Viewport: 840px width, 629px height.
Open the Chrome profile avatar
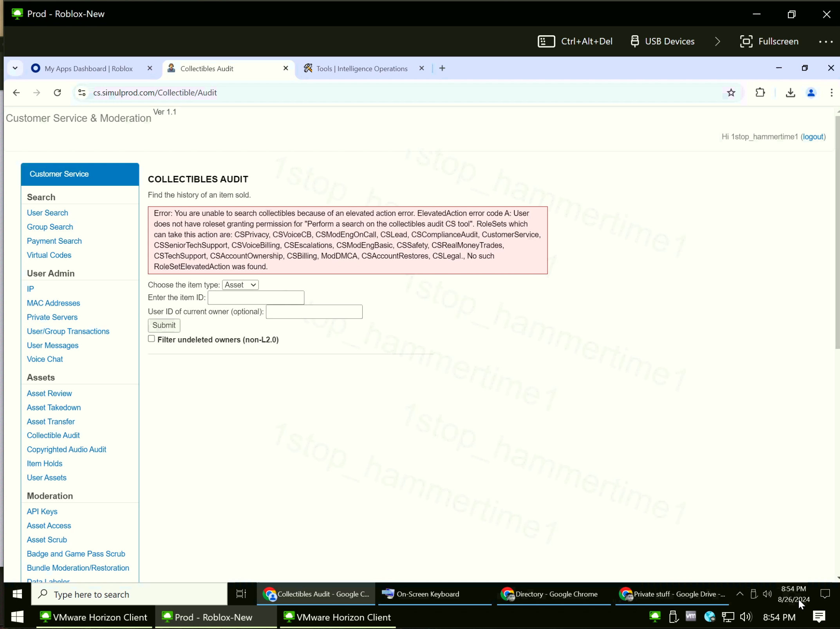click(x=811, y=92)
